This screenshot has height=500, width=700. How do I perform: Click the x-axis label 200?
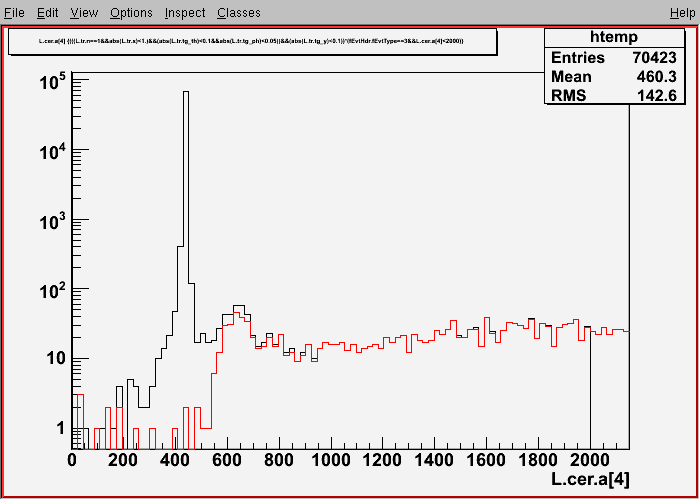tap(124, 460)
